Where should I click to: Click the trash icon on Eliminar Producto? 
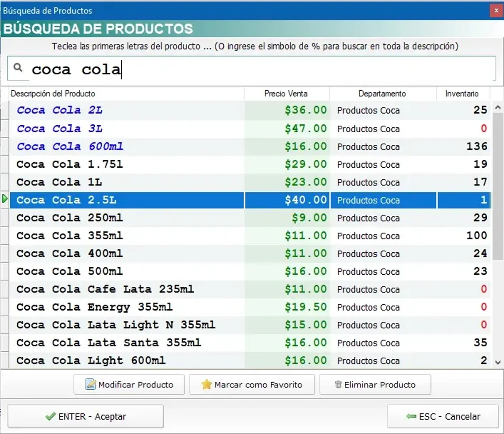[x=337, y=384]
